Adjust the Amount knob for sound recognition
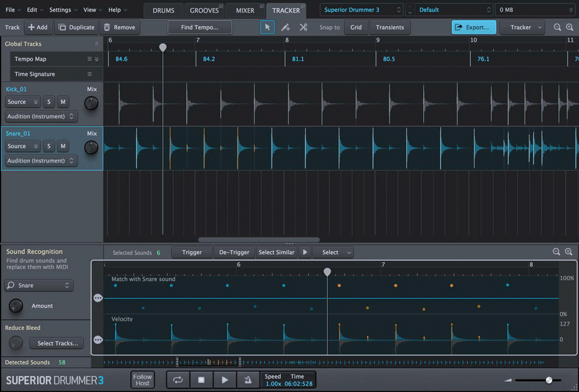579x392 pixels. (16, 306)
